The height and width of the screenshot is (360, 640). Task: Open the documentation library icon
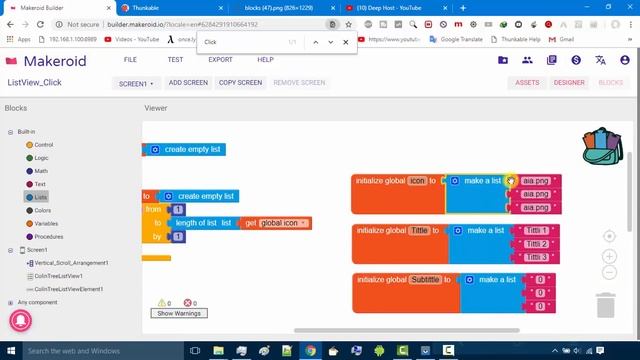point(551,60)
